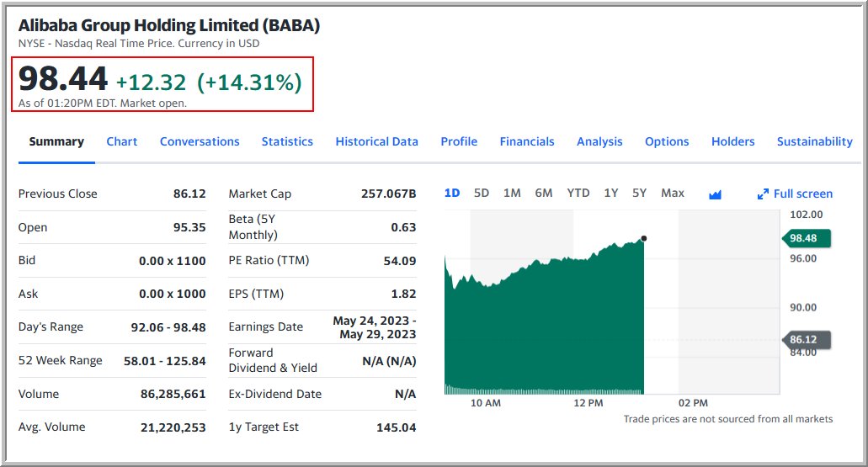Select the Max chart range
This screenshot has height=467, width=868.
pyautogui.click(x=673, y=193)
